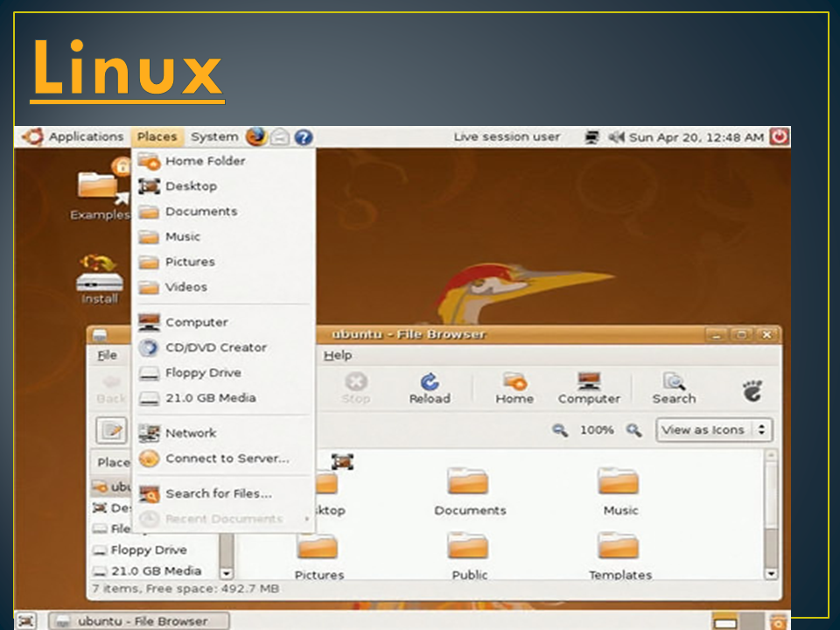This screenshot has height=630, width=840.
Task: Open the Music folder icon
Action: [619, 491]
